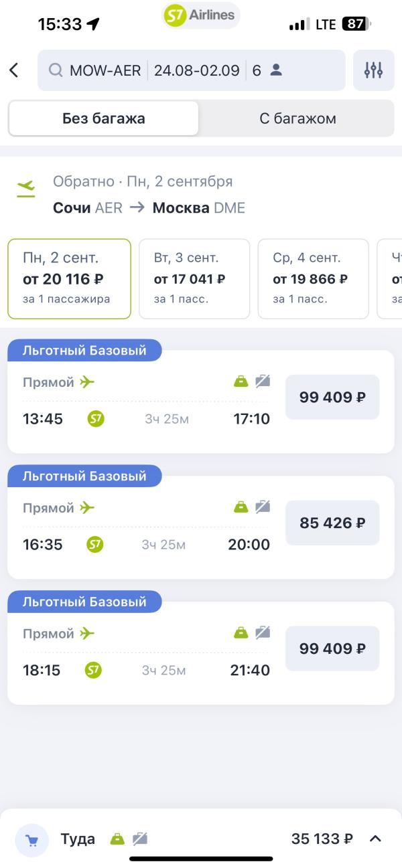
Task: Tap no-baggage icon on 18:15 flight
Action: pos(263,632)
